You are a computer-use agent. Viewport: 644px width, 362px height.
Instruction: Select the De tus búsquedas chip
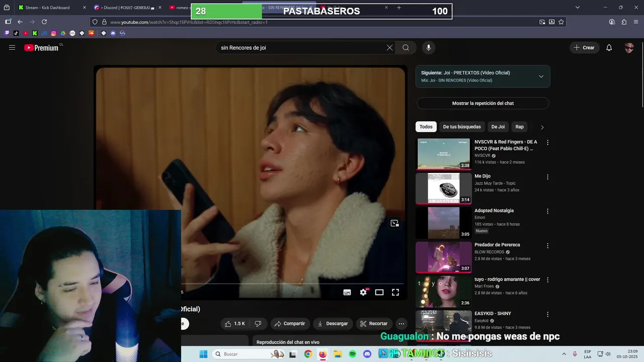[462, 127]
